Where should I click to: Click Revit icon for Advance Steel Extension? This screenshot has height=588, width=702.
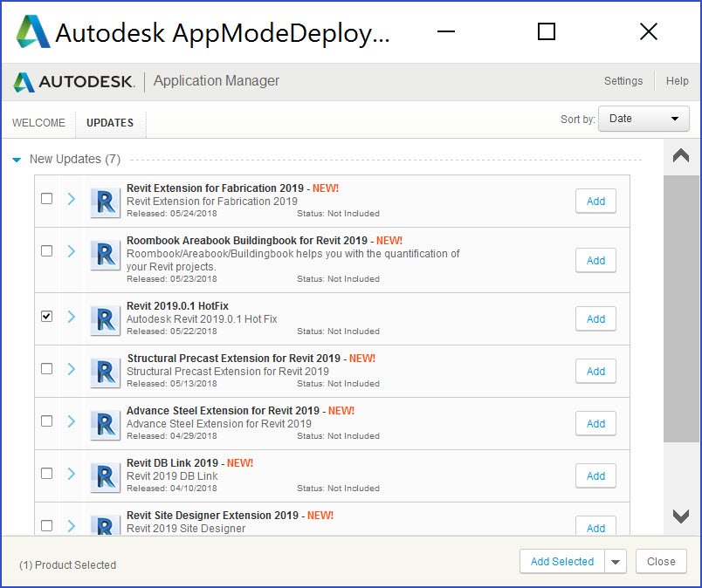(105, 425)
